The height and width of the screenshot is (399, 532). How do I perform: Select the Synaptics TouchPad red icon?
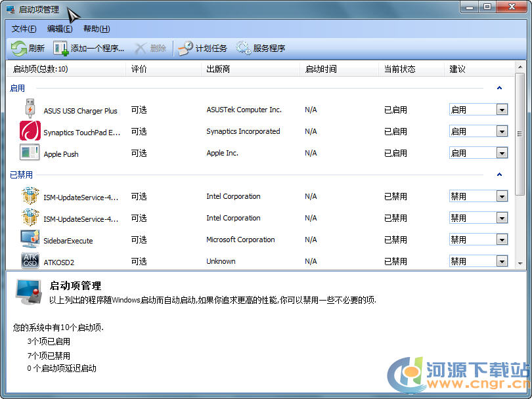tap(30, 131)
